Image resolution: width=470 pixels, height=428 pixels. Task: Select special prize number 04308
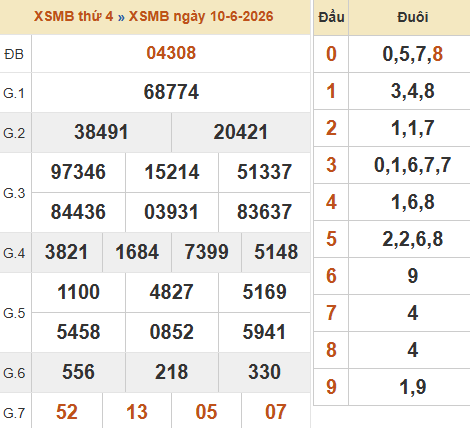pyautogui.click(x=171, y=53)
